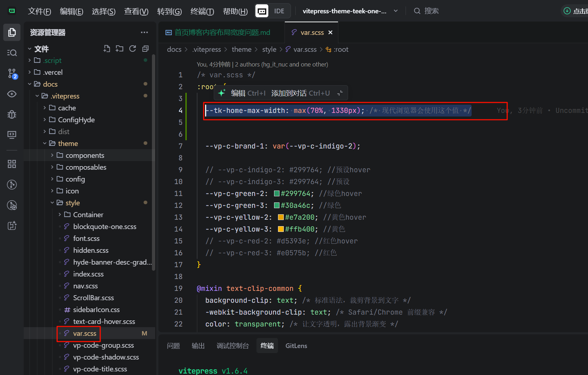Click the sparkle AI icon in inline toolbar

[222, 93]
